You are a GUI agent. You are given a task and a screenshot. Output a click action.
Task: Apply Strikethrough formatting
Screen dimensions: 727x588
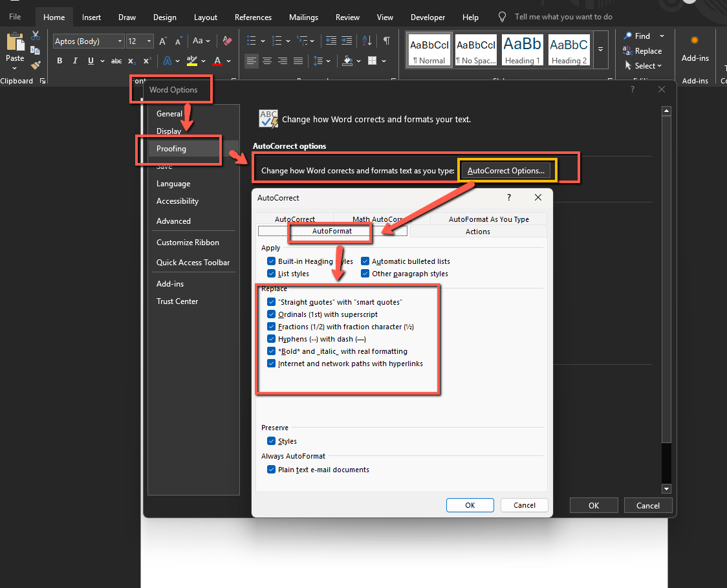click(x=116, y=61)
